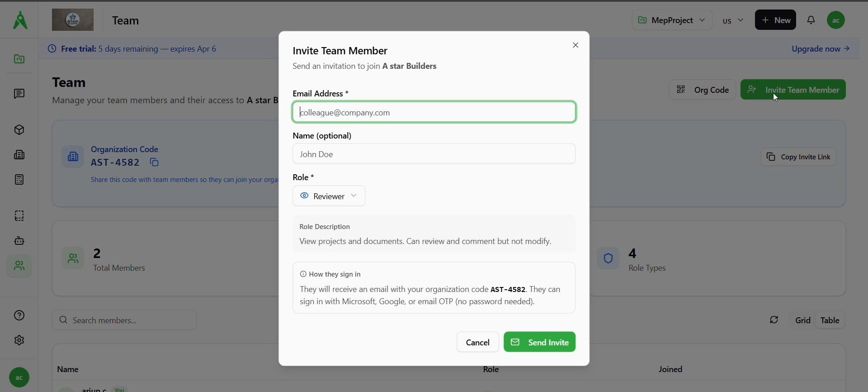Close the Invite Team Member dialog
Image resolution: width=868 pixels, height=392 pixels.
click(576, 45)
